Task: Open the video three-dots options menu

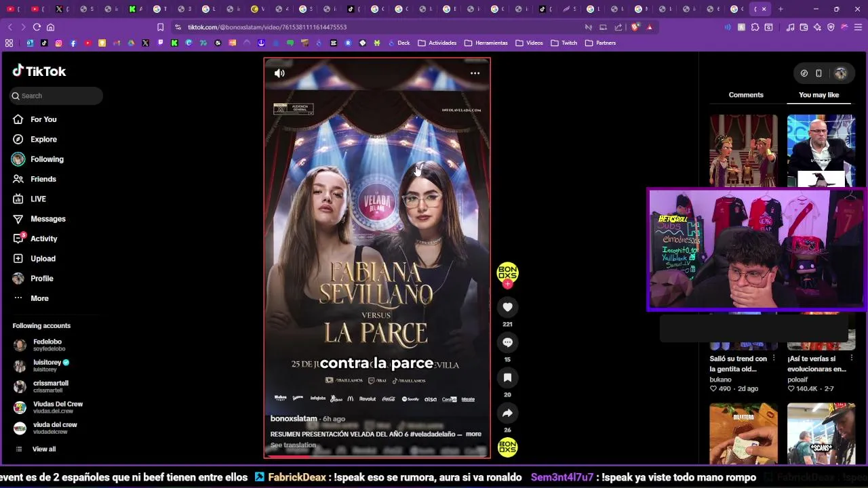Action: click(475, 73)
